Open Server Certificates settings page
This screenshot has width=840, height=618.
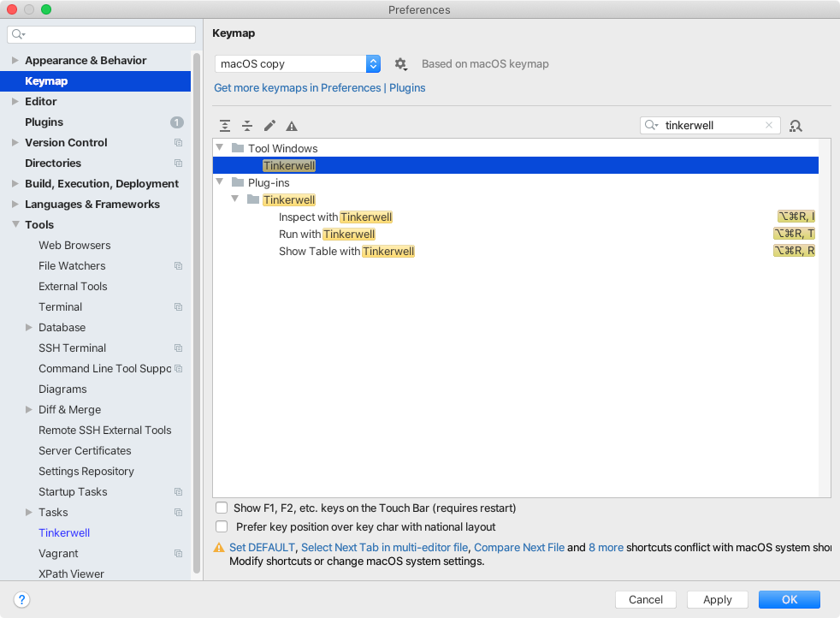85,451
